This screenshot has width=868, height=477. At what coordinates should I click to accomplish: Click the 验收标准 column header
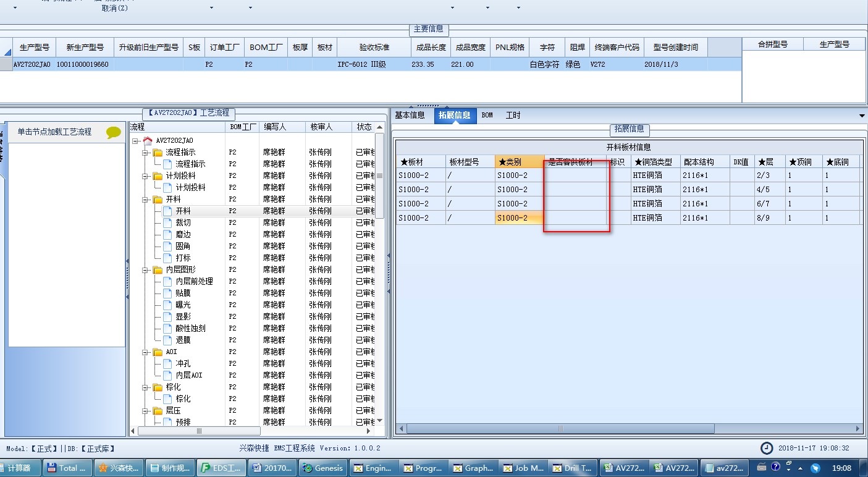pyautogui.click(x=374, y=47)
